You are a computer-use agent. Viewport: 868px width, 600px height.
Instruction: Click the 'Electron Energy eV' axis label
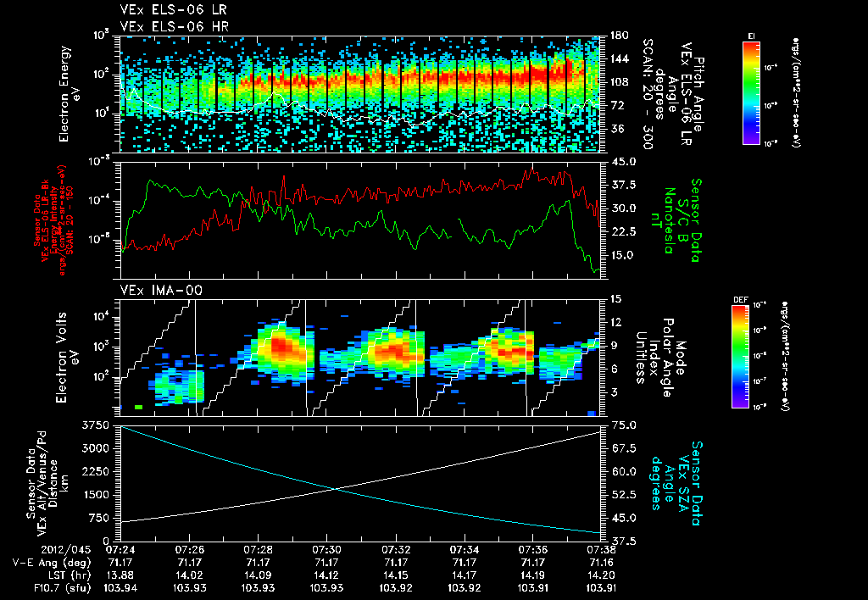70,93
